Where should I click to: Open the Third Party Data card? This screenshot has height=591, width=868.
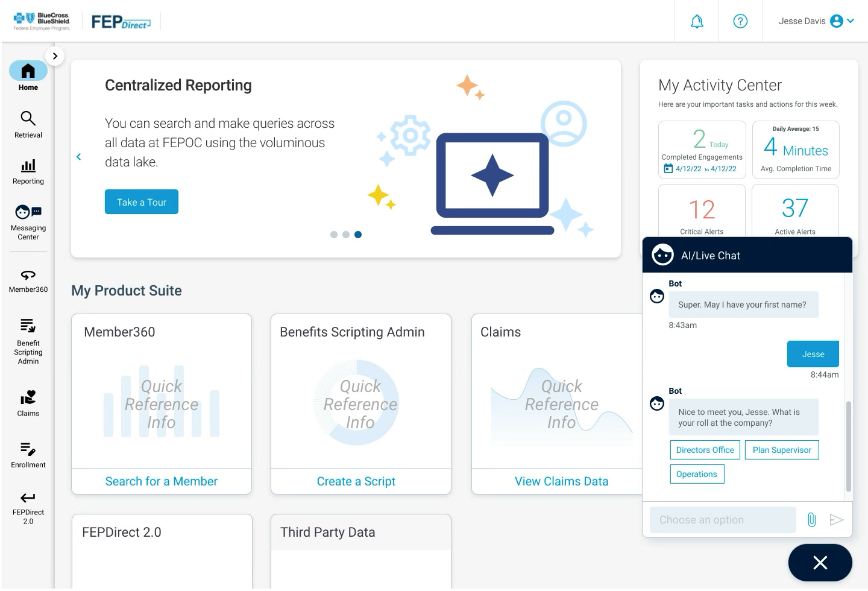click(361, 551)
